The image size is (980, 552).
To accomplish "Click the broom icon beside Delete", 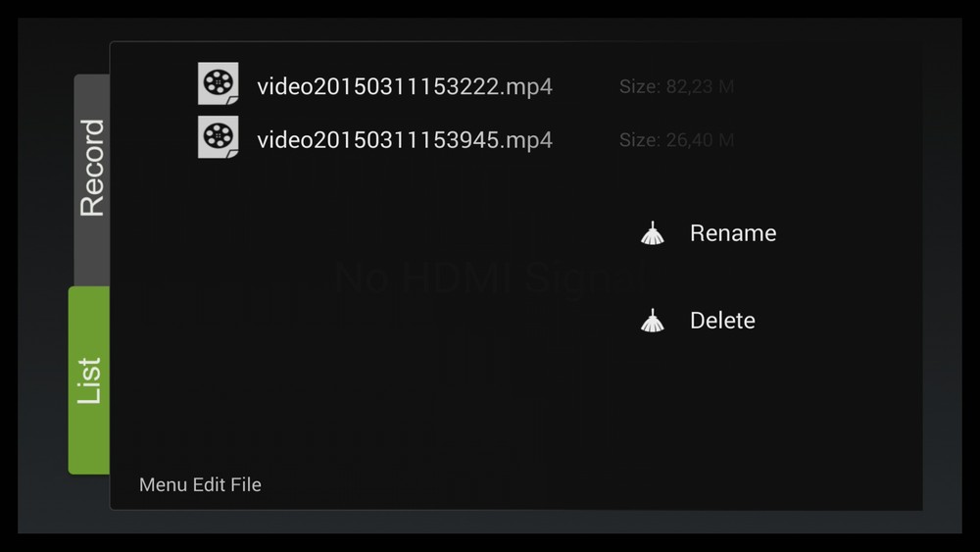I will coord(653,320).
